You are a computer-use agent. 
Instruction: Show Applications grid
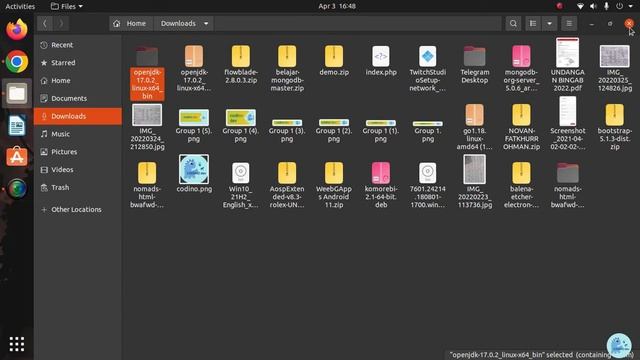17,344
